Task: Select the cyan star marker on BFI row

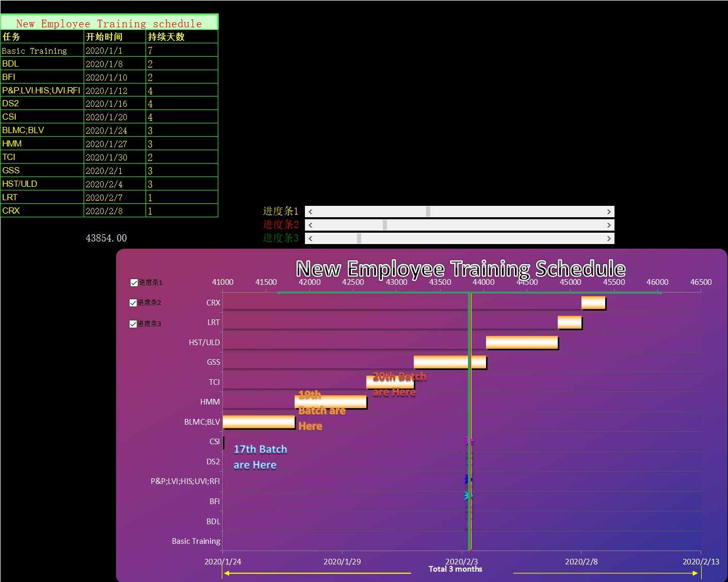Action: (x=468, y=496)
